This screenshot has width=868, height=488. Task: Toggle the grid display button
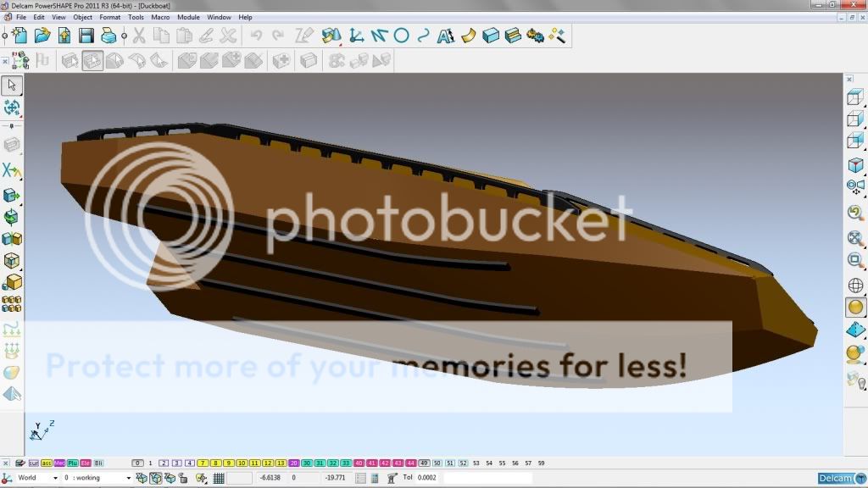[x=219, y=478]
